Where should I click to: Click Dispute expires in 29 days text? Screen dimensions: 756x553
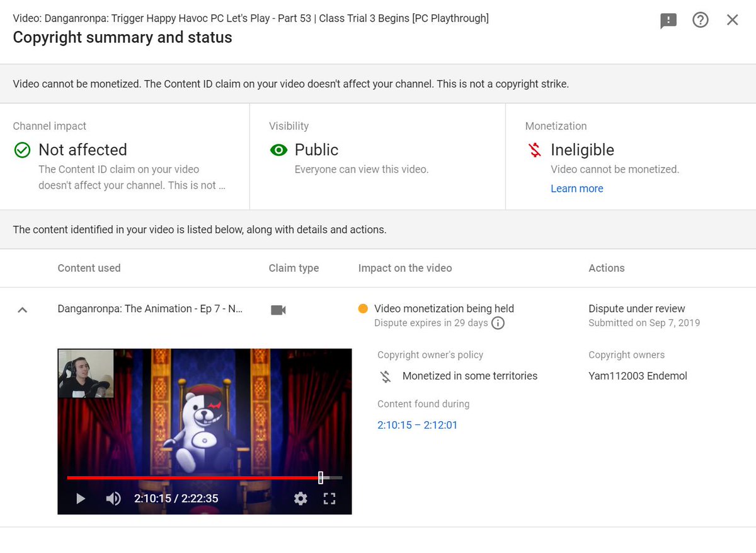point(431,323)
